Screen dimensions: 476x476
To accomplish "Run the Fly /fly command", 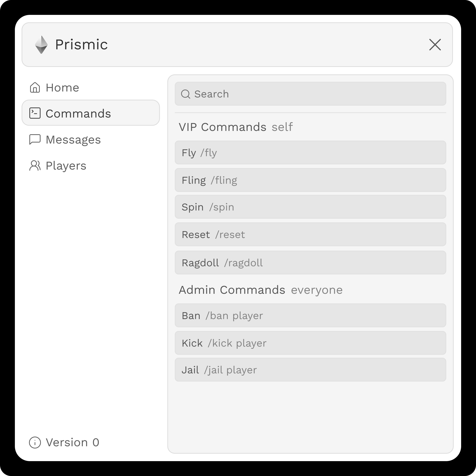I will (310, 152).
